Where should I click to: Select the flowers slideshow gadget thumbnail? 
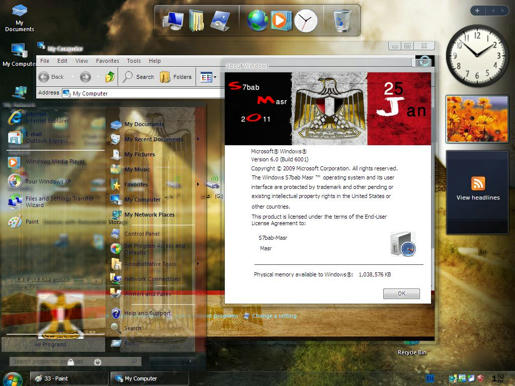tap(477, 119)
